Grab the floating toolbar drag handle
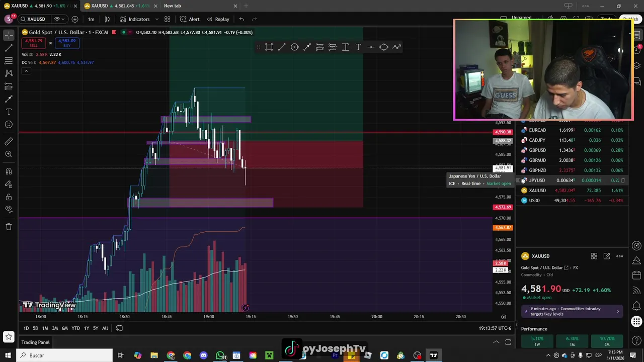644x362 pixels. [x=259, y=47]
